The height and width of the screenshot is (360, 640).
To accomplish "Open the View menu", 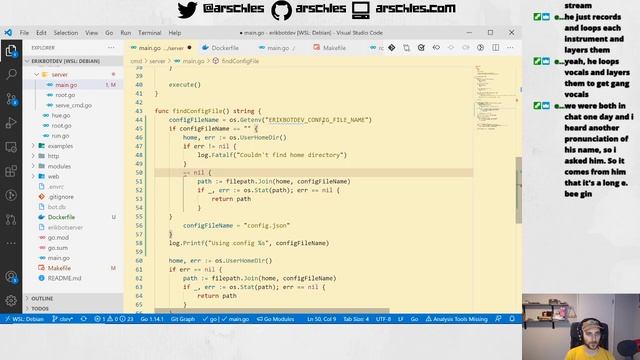I will click(91, 33).
